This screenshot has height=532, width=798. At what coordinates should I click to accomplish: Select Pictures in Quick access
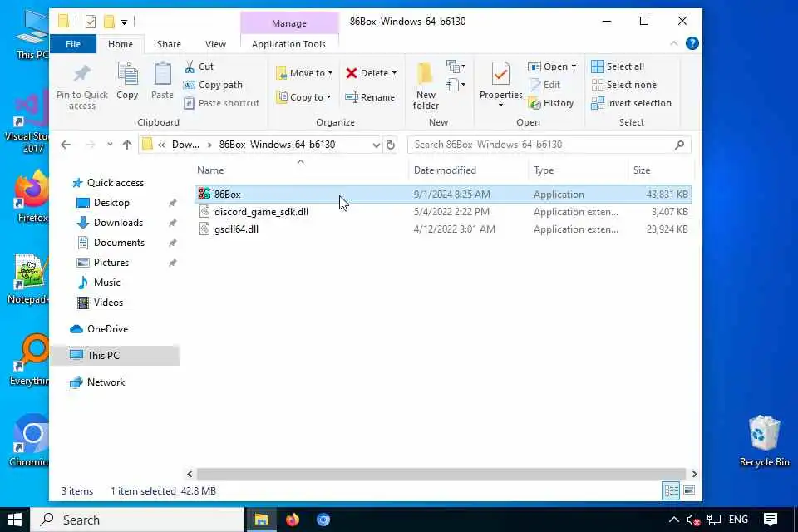111,263
